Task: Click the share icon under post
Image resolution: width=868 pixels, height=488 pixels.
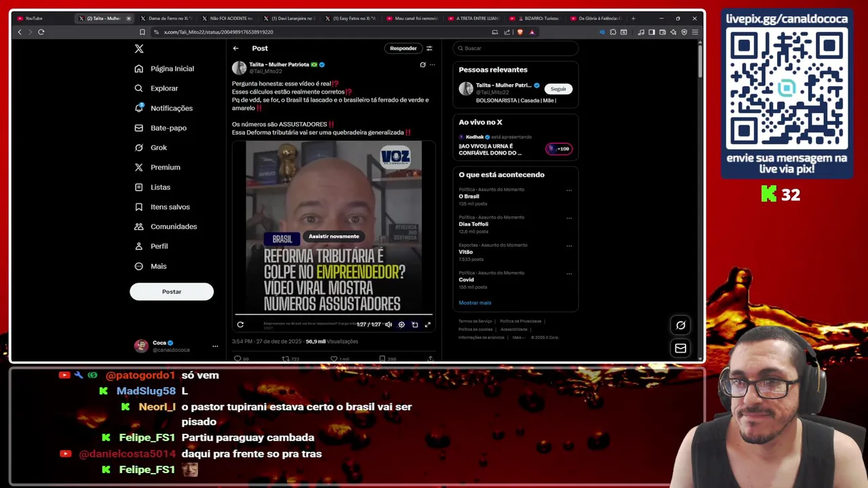Action: tap(430, 359)
